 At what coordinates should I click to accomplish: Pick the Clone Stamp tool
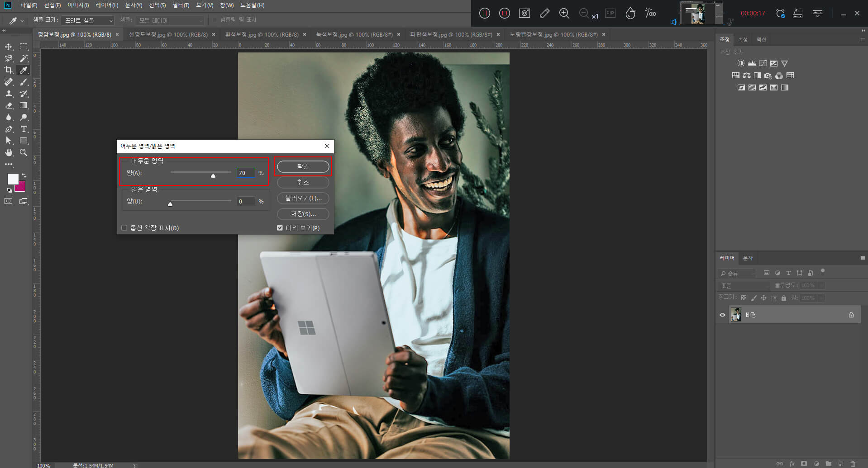[x=9, y=94]
